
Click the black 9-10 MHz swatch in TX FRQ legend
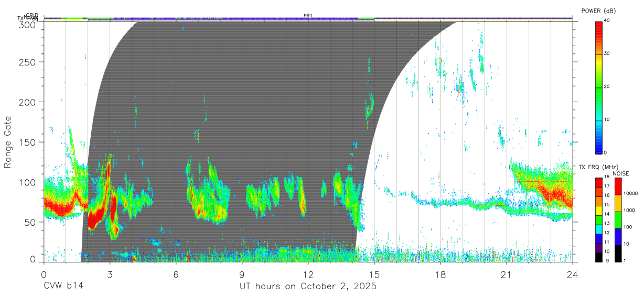(599, 256)
